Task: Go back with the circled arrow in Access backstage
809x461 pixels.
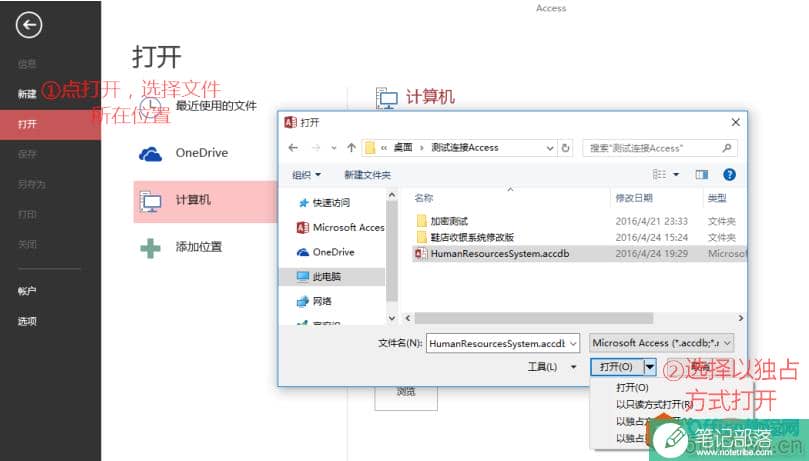Action: (x=29, y=25)
